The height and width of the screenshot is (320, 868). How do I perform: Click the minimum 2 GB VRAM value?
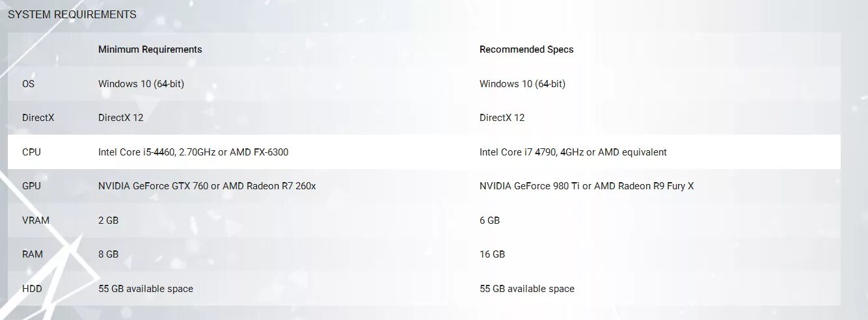tap(108, 220)
